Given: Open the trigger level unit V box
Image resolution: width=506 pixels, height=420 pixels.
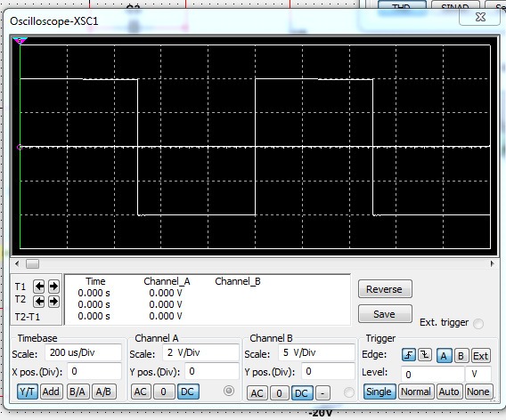Looking at the screenshot, I should click(478, 375).
